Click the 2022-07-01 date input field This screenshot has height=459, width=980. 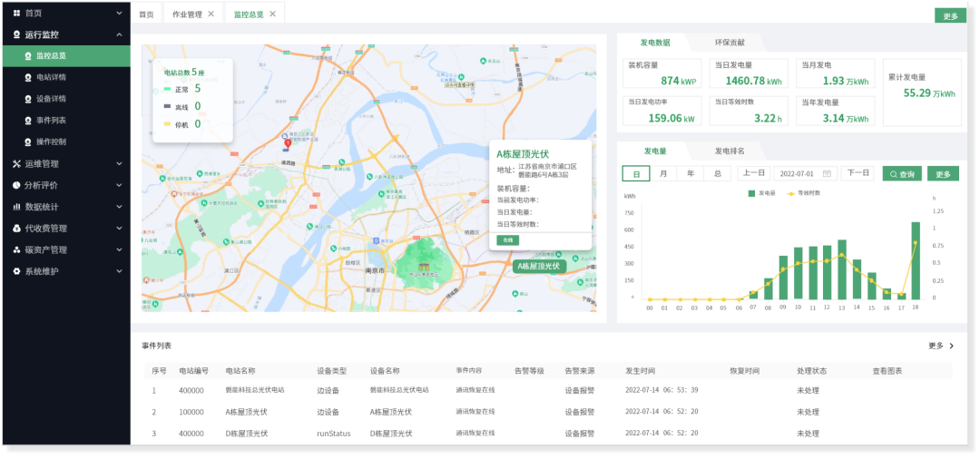point(806,173)
